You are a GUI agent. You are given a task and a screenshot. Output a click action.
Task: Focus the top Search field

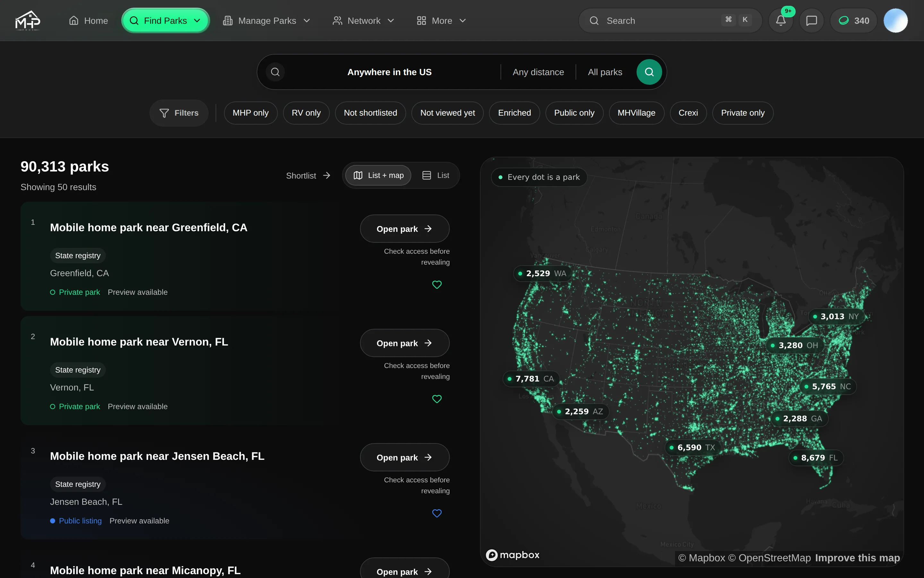click(x=670, y=21)
